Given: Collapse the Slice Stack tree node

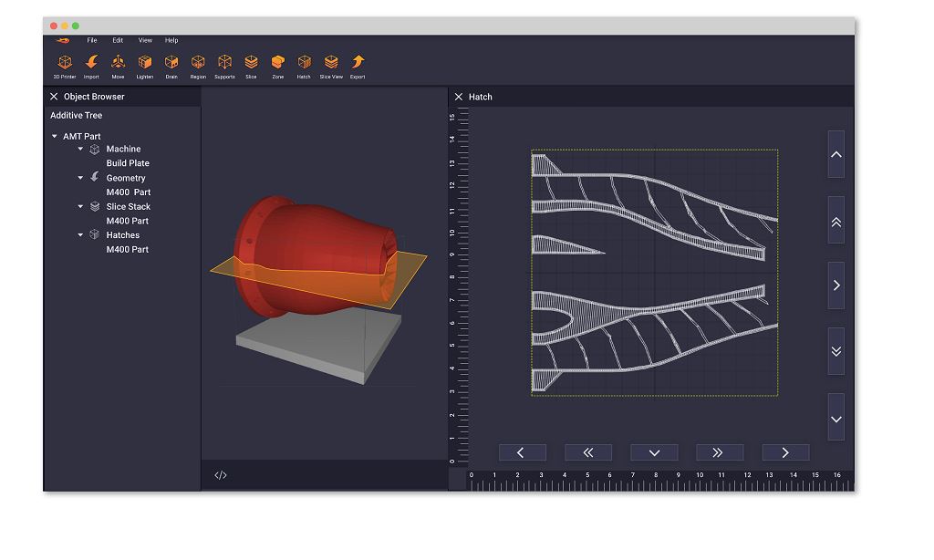Looking at the screenshot, I should pyautogui.click(x=80, y=207).
